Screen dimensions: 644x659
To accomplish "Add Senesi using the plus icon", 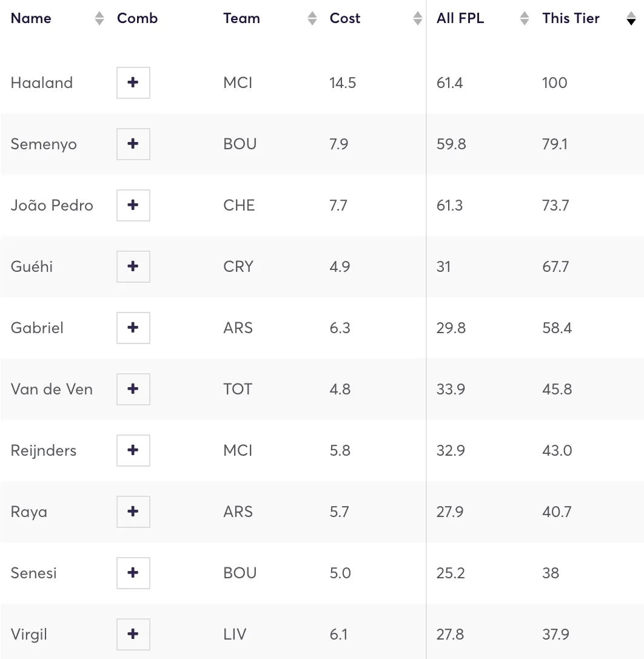I will click(x=133, y=573).
